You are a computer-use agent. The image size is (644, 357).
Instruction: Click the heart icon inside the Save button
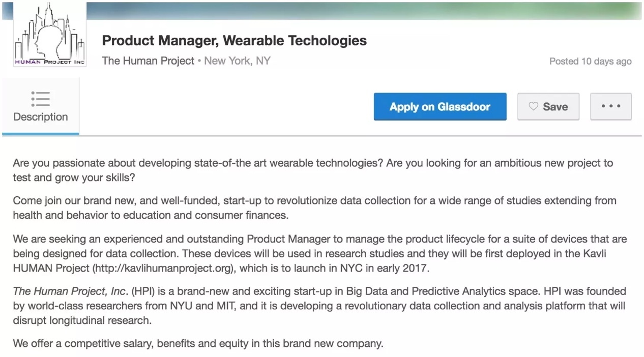[x=534, y=106]
